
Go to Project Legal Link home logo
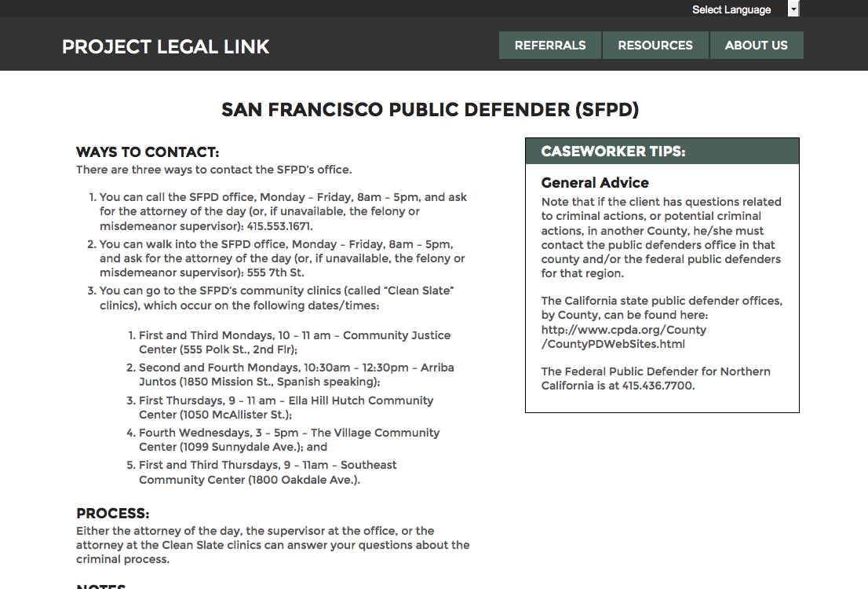166,46
